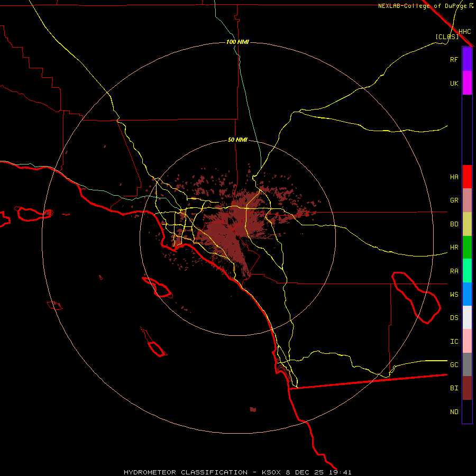Screen dimensions: 476x476
Task: Click the RA legend label
Action: 454,271
